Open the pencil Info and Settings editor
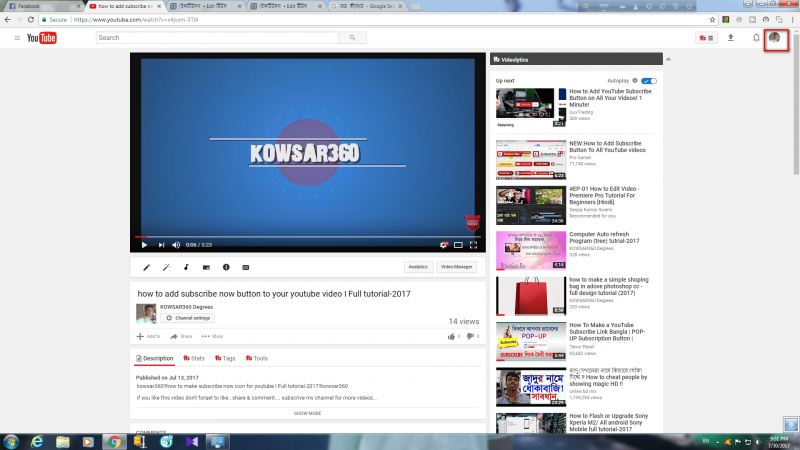This screenshot has height=450, width=800. click(x=146, y=267)
